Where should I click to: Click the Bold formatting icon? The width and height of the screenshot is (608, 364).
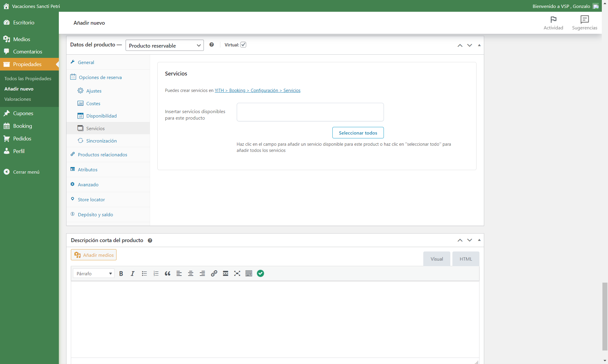point(121,274)
